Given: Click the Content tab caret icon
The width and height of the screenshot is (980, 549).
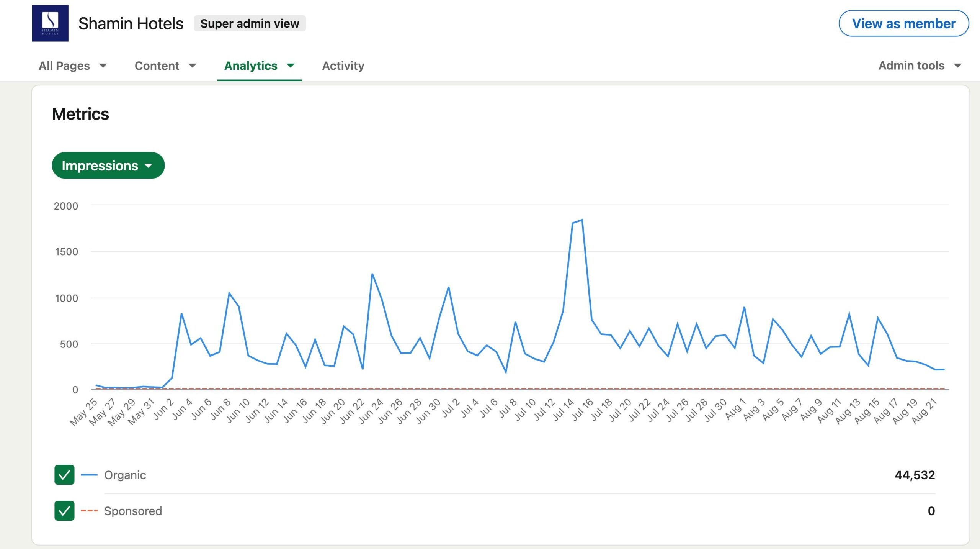Looking at the screenshot, I should pyautogui.click(x=193, y=66).
